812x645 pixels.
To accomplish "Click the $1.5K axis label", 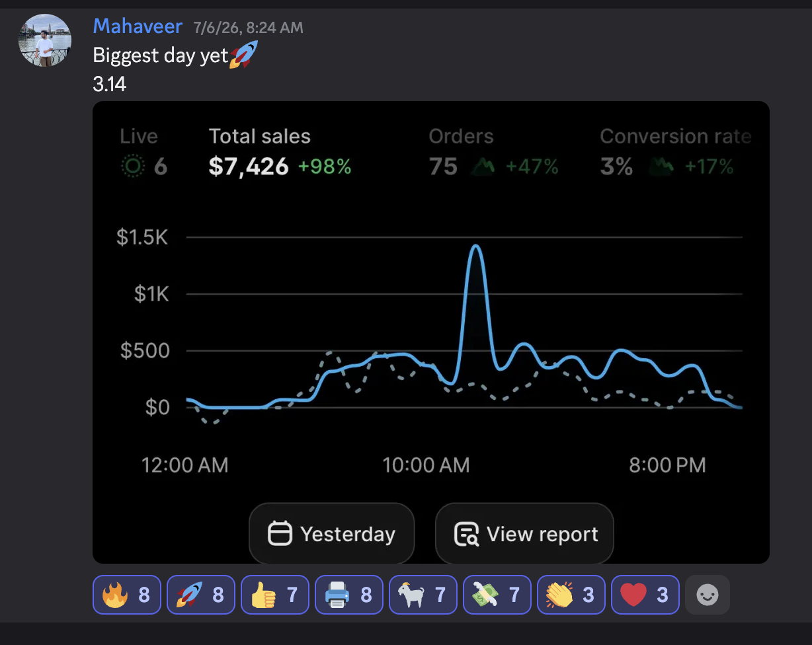I will tap(142, 237).
